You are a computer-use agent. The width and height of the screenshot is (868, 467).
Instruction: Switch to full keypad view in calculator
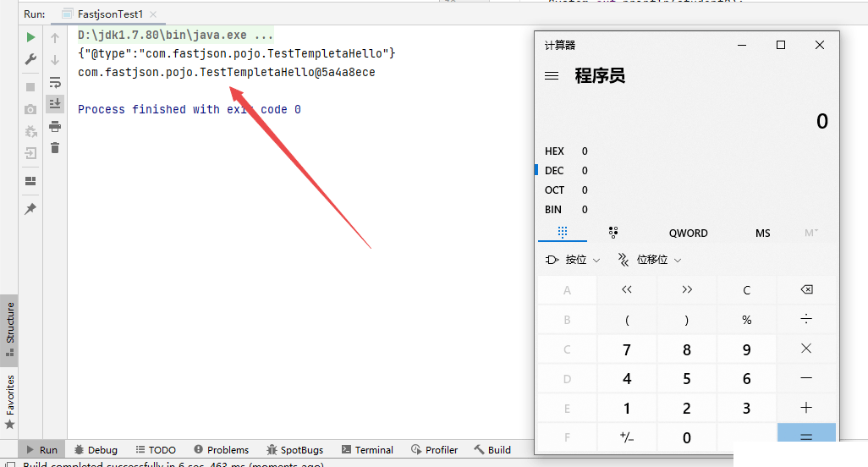coord(563,233)
